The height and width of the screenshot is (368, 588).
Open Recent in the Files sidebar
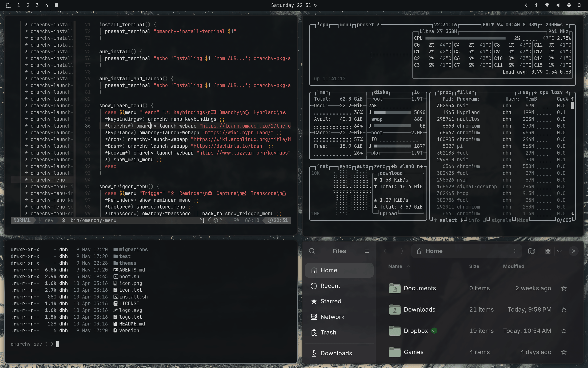pos(339,286)
